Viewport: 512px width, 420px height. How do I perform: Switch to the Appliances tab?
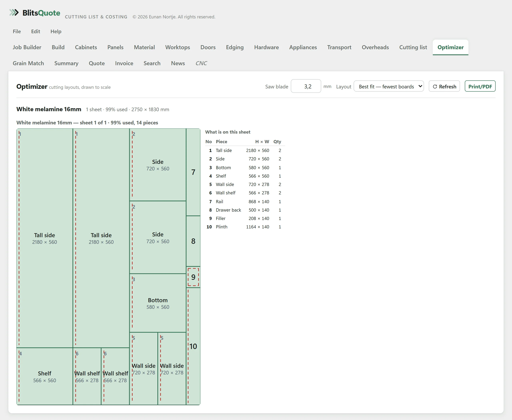pyautogui.click(x=303, y=47)
